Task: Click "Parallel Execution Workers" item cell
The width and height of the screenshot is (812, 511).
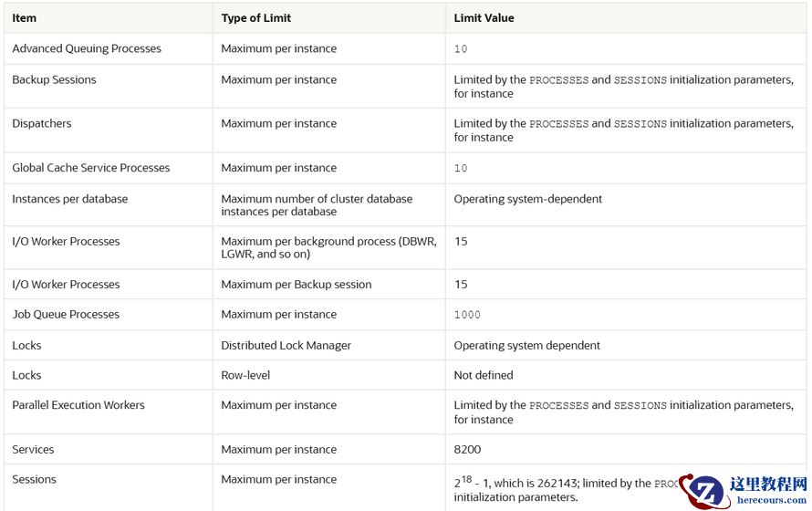Action: click(78, 405)
